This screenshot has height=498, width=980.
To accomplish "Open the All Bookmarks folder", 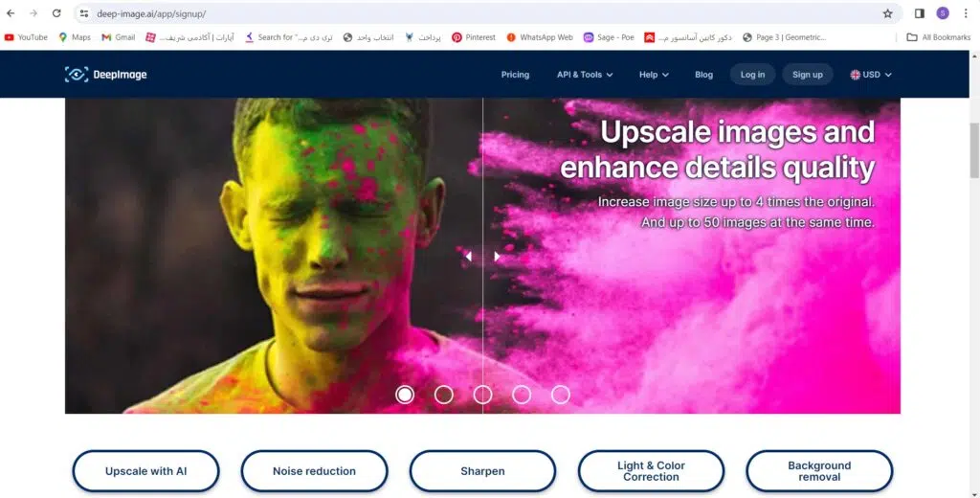I will [x=939, y=37].
